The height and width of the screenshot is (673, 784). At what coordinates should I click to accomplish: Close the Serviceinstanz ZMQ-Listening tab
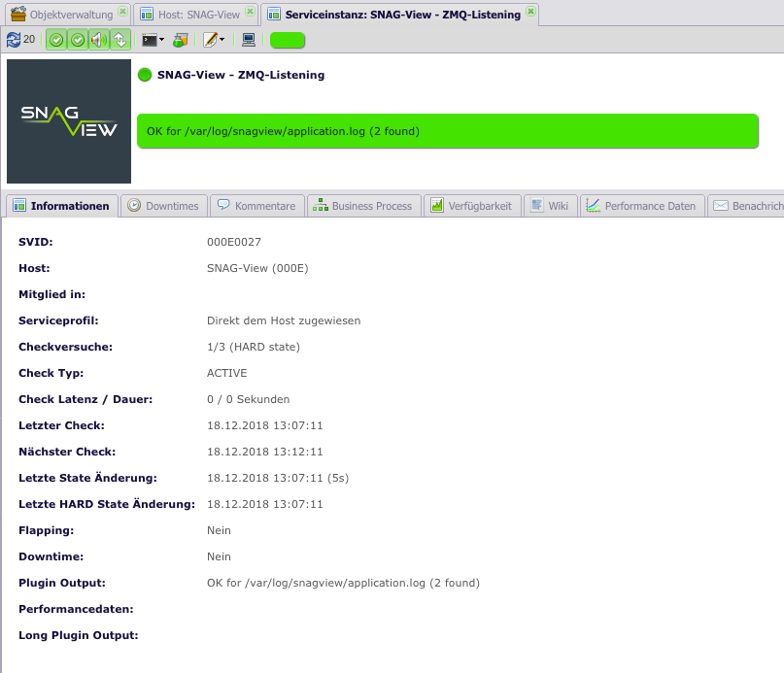point(531,11)
